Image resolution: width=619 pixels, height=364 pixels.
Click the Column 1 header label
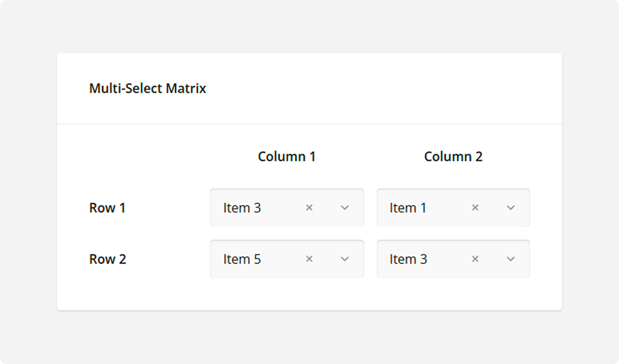287,156
